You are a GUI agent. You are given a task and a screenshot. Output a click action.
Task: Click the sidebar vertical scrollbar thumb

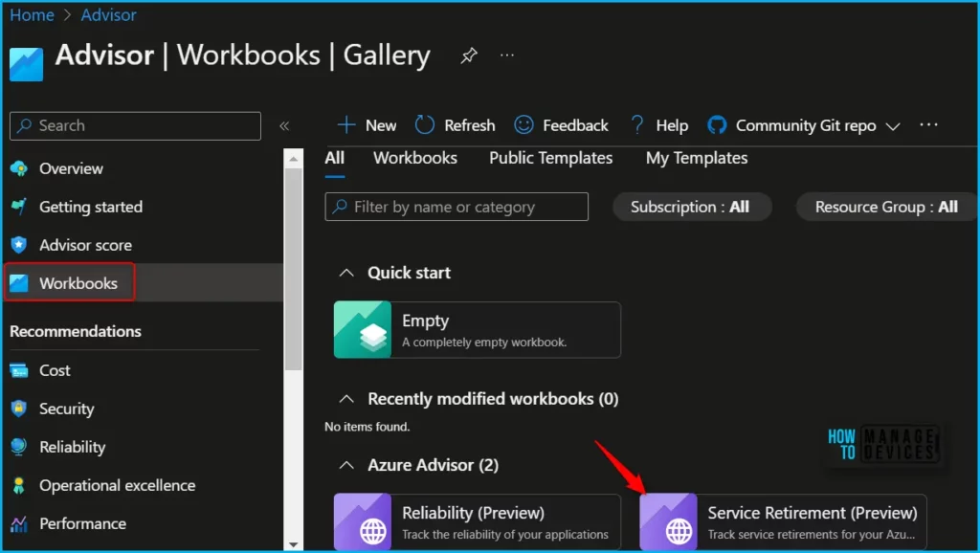(x=293, y=269)
